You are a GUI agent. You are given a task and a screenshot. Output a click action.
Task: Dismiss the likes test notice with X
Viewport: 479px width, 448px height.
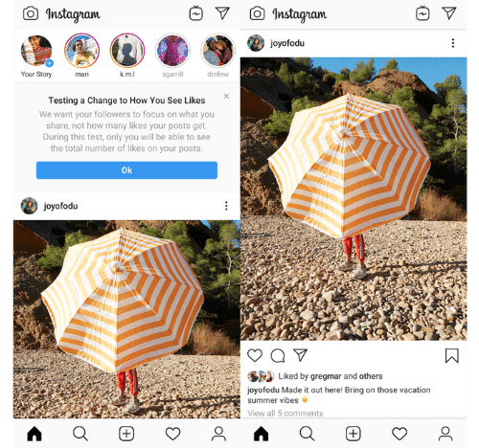[226, 96]
